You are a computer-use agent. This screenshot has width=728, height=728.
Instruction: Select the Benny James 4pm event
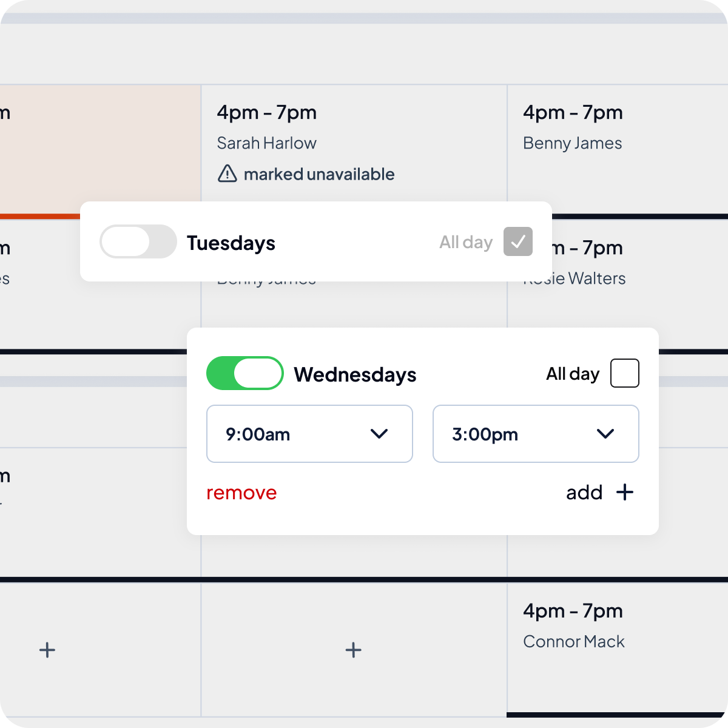573,127
